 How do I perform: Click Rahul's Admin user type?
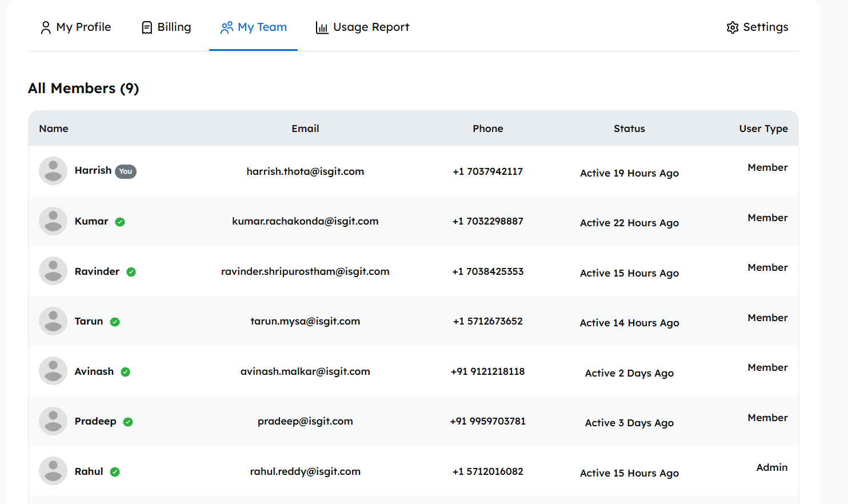point(771,467)
